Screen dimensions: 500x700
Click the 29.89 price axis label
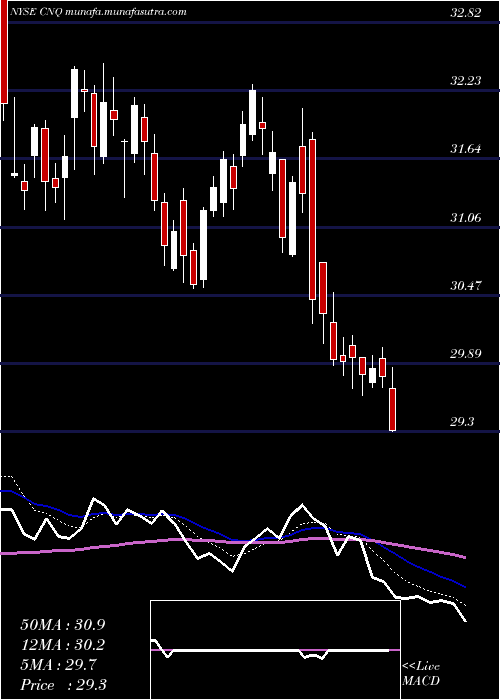point(466,354)
